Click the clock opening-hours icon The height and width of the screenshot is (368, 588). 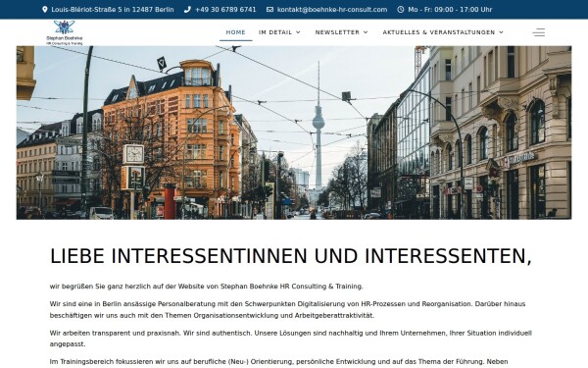tap(401, 10)
